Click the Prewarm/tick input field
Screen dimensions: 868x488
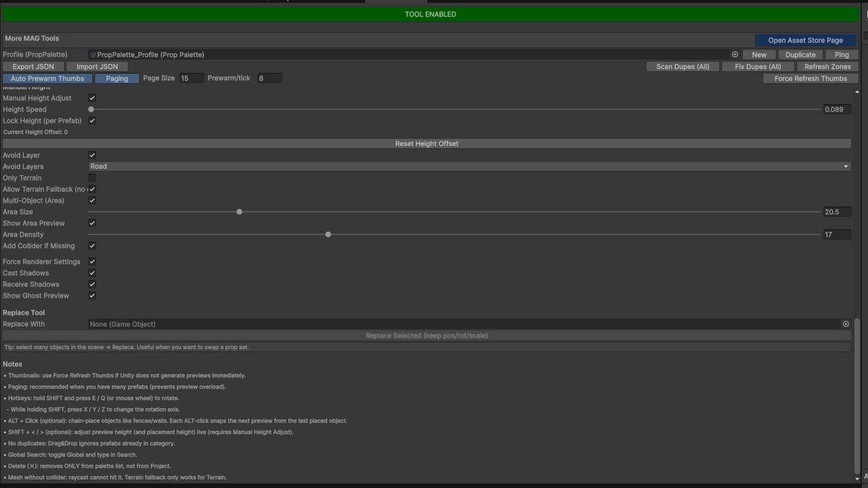point(269,78)
